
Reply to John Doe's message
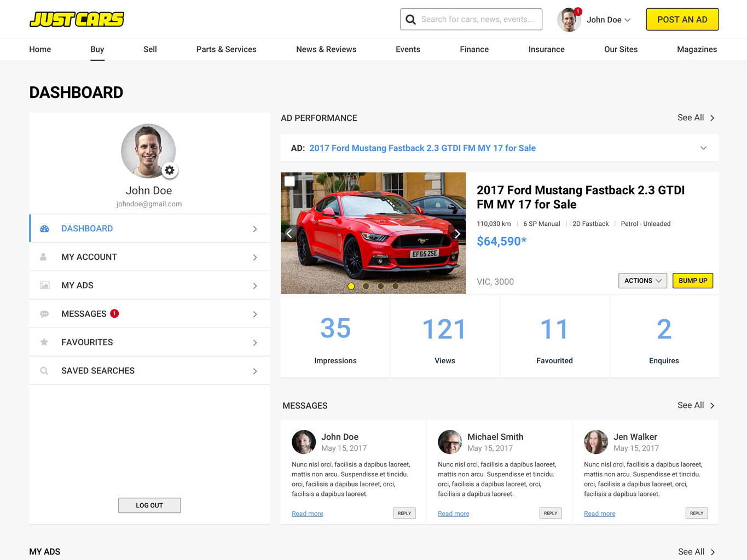pyautogui.click(x=404, y=513)
